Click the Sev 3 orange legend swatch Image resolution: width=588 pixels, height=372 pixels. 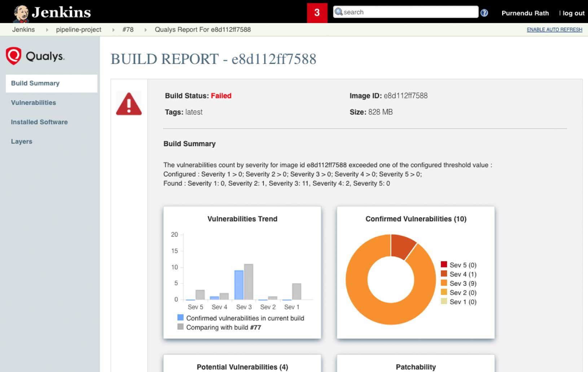point(444,283)
